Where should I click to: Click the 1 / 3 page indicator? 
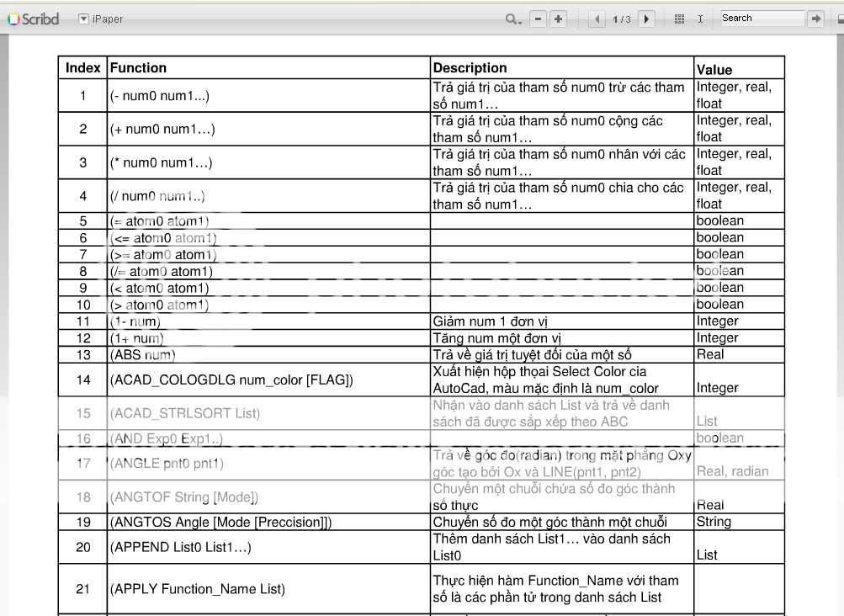tap(622, 19)
